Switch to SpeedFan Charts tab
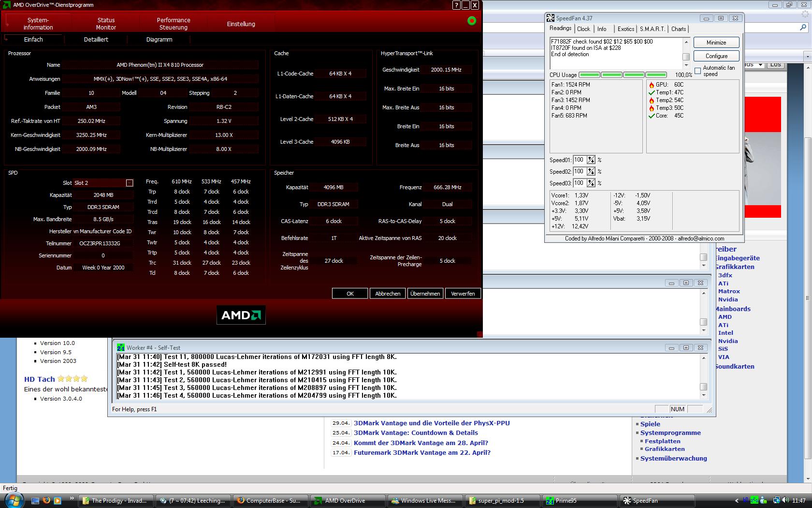The width and height of the screenshot is (812, 508). click(x=679, y=29)
